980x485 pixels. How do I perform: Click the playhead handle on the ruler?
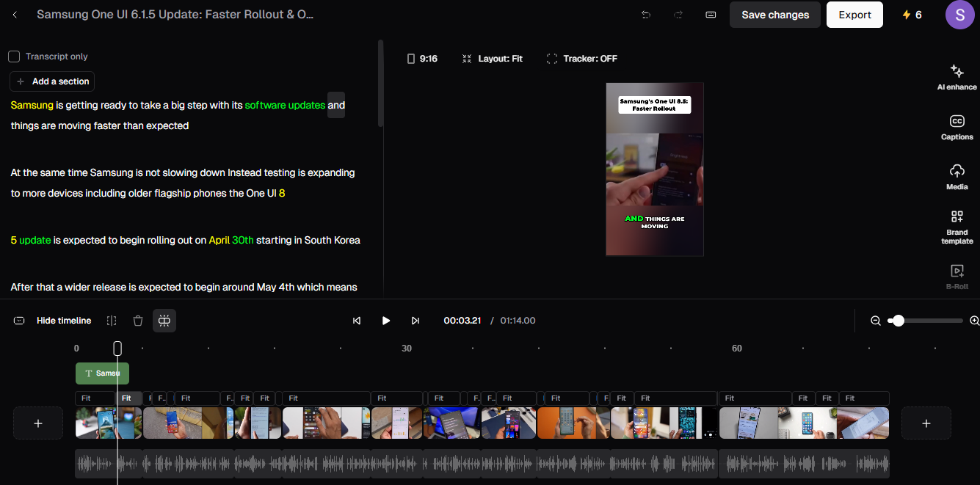(x=117, y=349)
